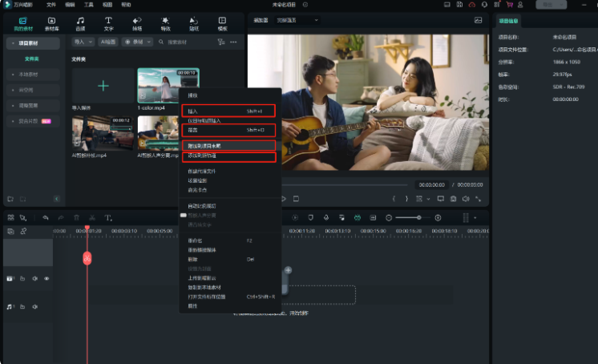The image size is (598, 364).
Task: Click 导入媒体 plus tile to import
Action: click(102, 86)
